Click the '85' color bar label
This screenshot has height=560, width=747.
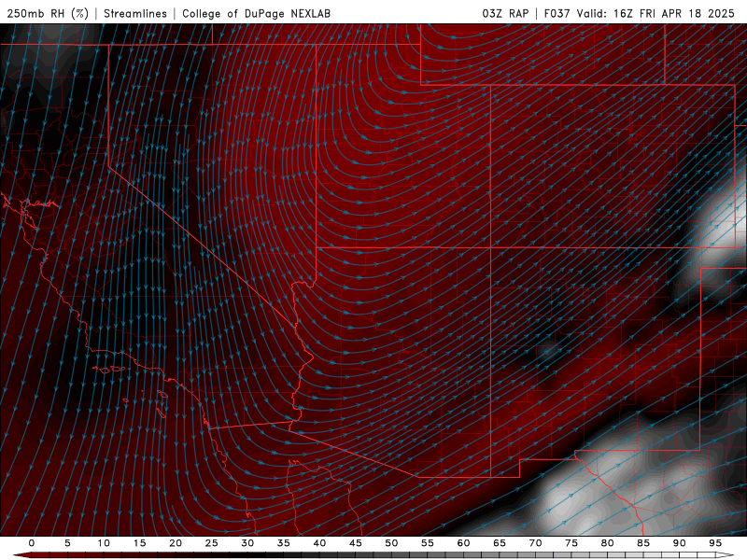tap(643, 543)
